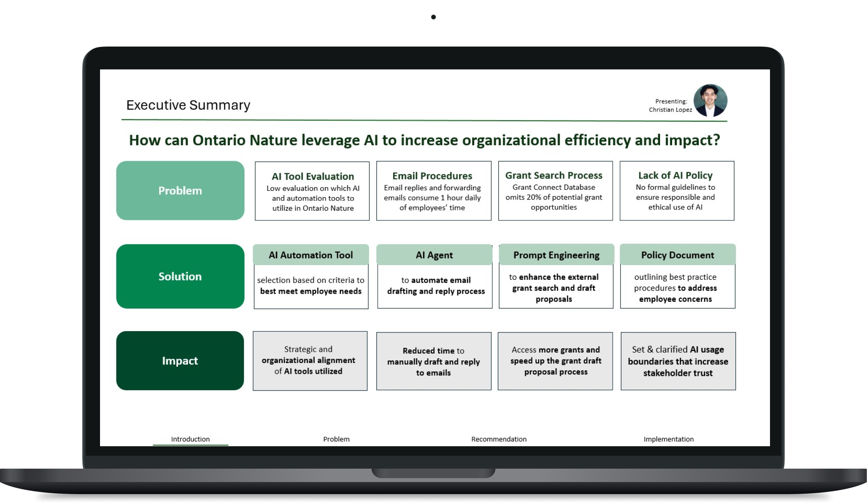The image size is (867, 504).
Task: Select the stakeholder trust impact box
Action: 678,361
